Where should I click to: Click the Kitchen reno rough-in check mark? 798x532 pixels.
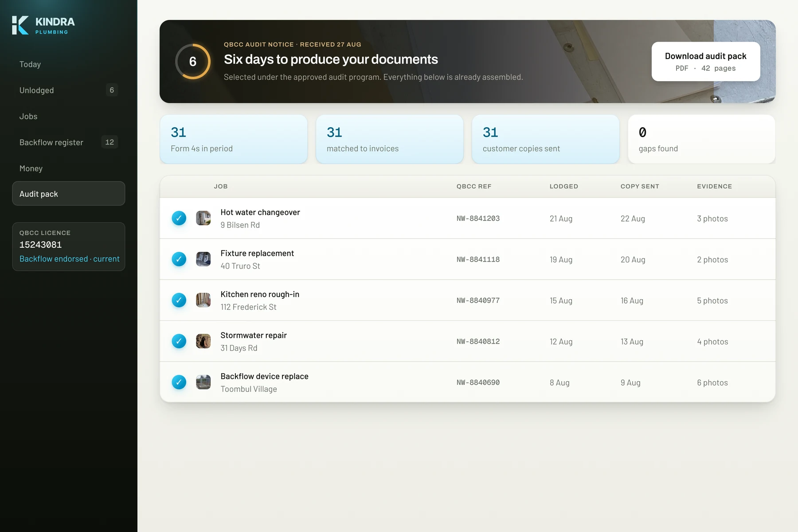[179, 300]
